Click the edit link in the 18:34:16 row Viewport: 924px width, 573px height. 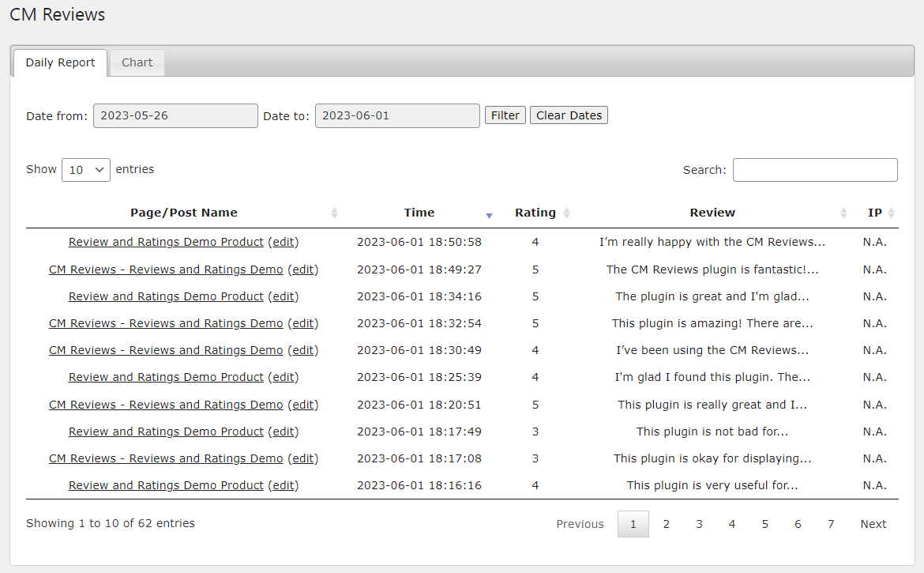284,296
